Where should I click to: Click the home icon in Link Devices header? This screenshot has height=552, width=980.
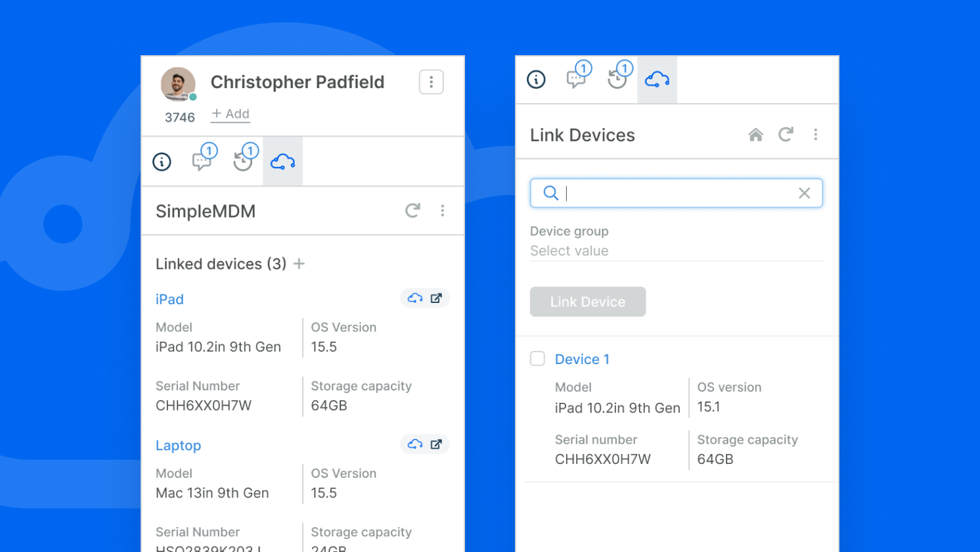755,134
